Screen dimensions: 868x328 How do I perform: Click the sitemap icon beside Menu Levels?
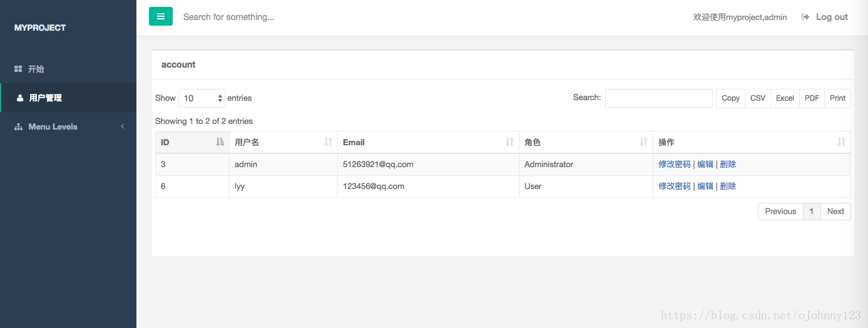18,126
